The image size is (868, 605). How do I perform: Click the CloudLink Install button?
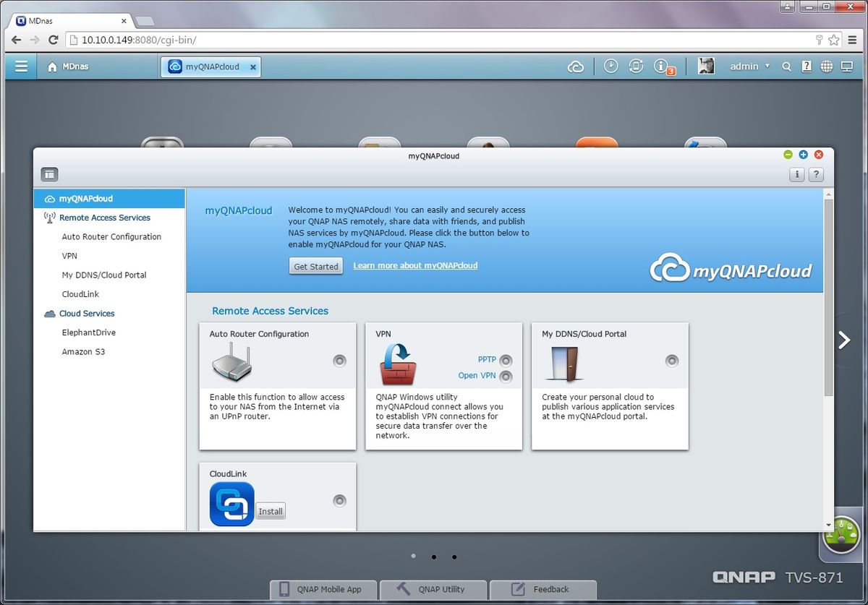pyautogui.click(x=271, y=511)
